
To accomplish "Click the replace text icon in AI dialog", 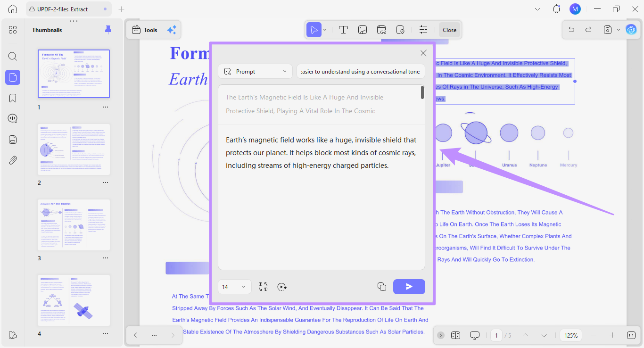I will click(x=263, y=287).
